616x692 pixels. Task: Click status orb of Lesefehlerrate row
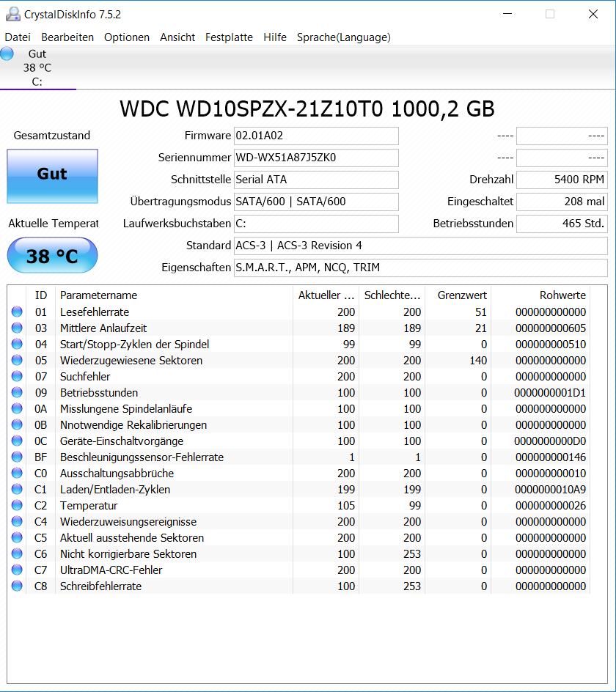pyautogui.click(x=17, y=312)
